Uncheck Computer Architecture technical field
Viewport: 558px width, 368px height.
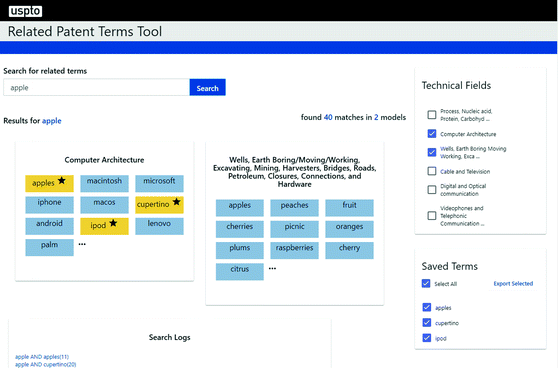pyautogui.click(x=432, y=133)
